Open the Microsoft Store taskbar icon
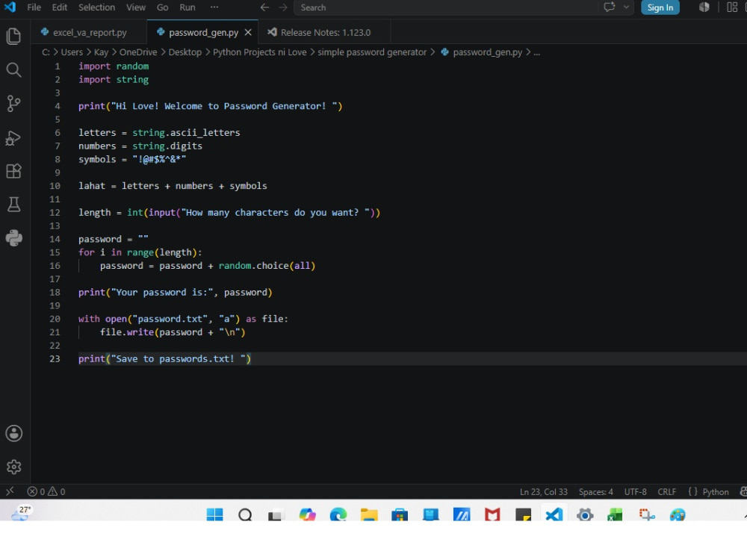This screenshot has height=560, width=747. pos(400,514)
